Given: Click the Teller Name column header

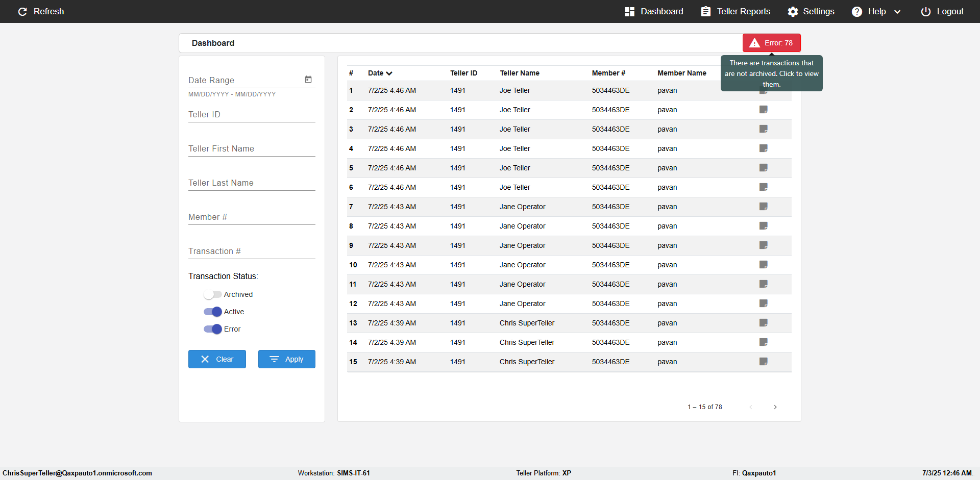Looking at the screenshot, I should 520,73.
